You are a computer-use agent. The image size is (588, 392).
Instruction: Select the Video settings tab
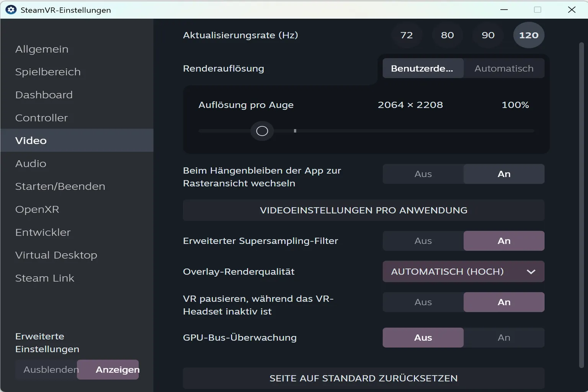coord(77,140)
